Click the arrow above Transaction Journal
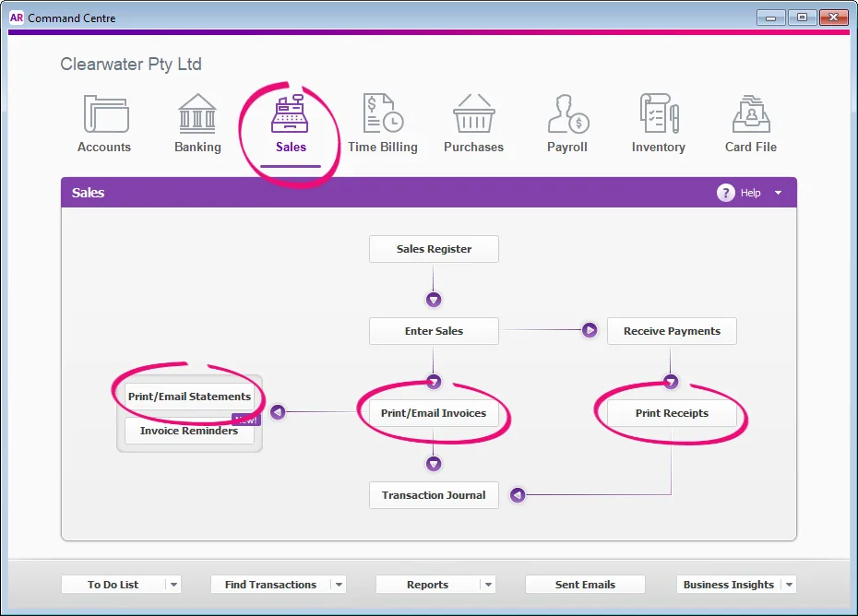This screenshot has height=616, width=858. (x=434, y=464)
